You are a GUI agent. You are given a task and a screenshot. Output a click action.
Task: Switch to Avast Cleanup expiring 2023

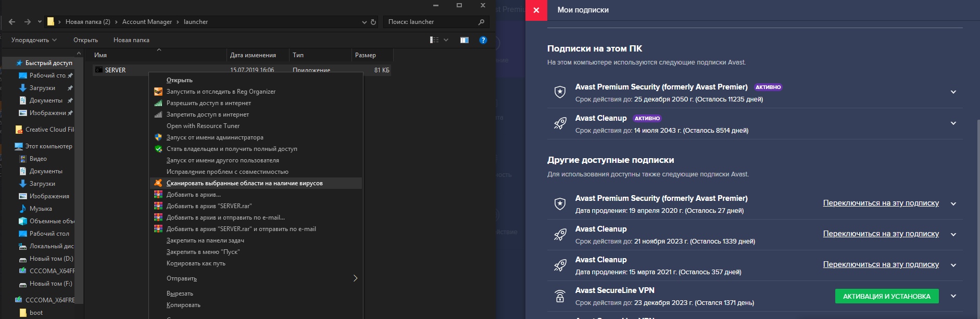(x=881, y=234)
